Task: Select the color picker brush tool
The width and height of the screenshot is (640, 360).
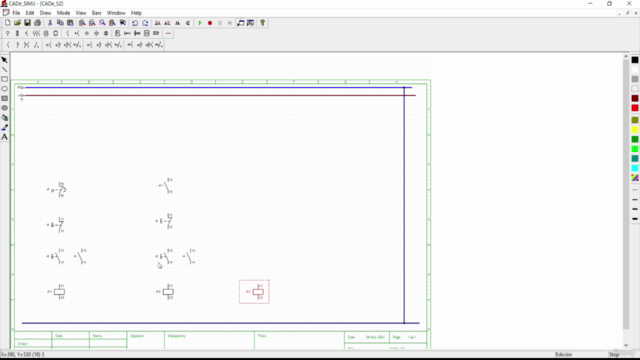Action: pyautogui.click(x=4, y=127)
